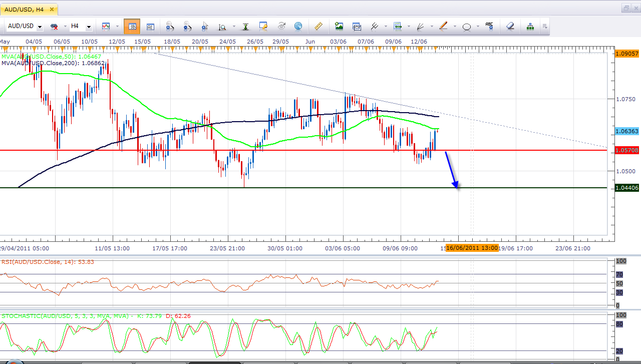Screen dimensions: 641x364
Task: Click the add image icon in toolbar
Action: pyautogui.click(x=339, y=26)
